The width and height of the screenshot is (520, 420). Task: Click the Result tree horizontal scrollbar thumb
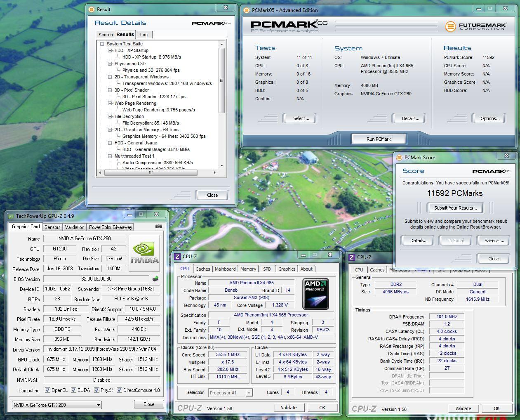tap(151, 173)
